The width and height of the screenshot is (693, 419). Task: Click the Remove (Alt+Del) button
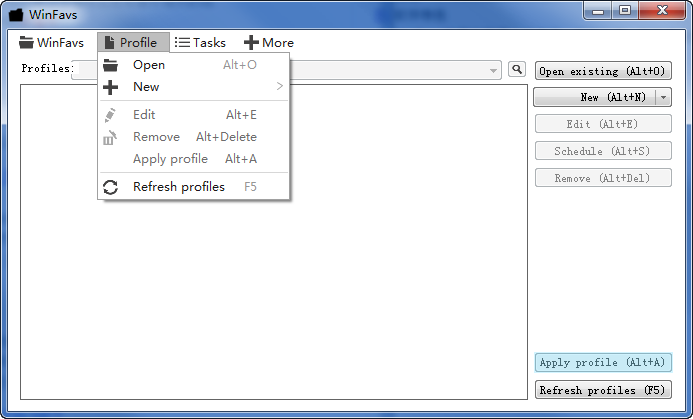click(x=603, y=178)
